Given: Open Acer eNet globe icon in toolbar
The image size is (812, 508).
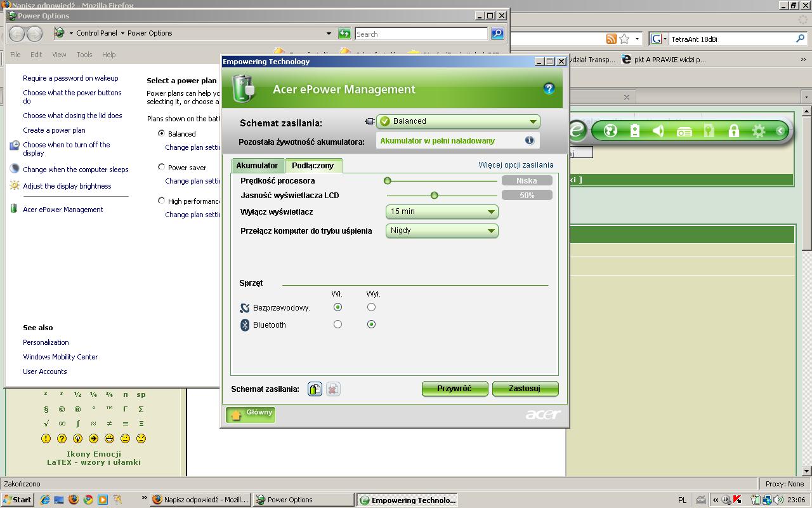Looking at the screenshot, I should 610,131.
